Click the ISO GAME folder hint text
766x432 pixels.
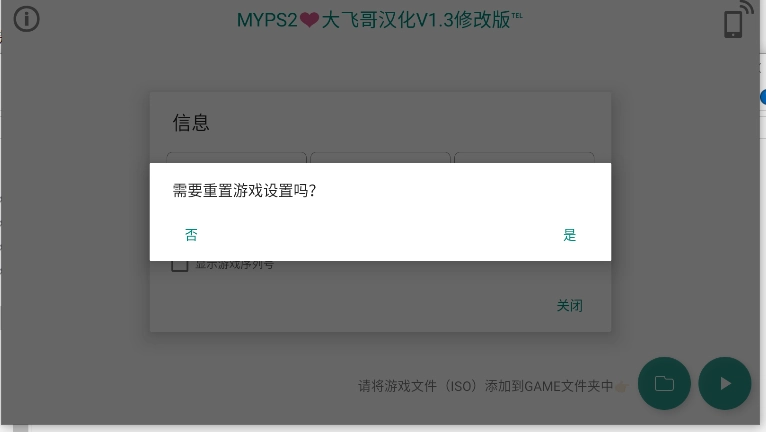(x=486, y=386)
